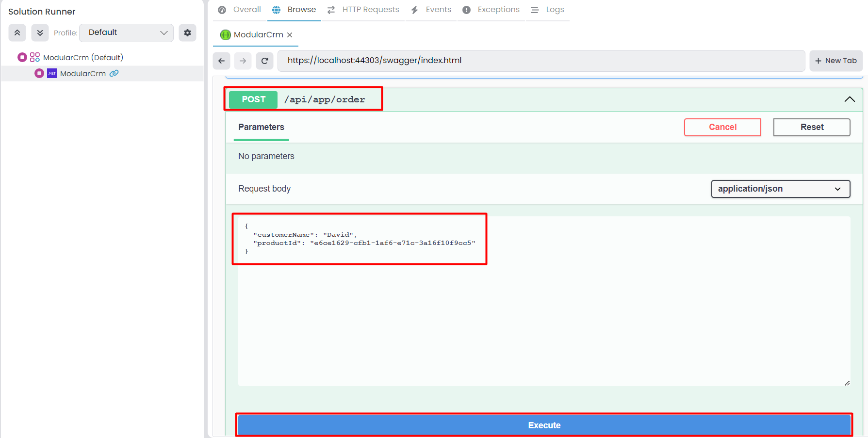The image size is (868, 438).
Task: Click the expand all double-down arrow icon
Action: (40, 33)
